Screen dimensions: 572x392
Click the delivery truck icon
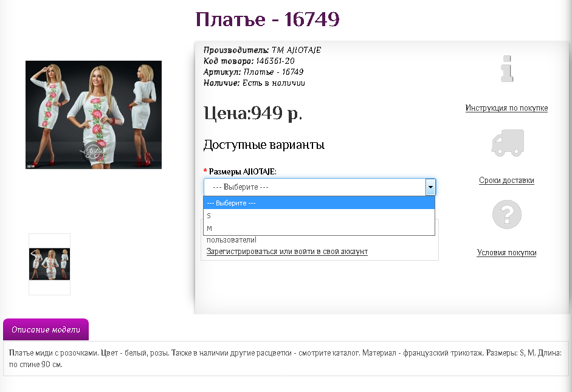507,143
